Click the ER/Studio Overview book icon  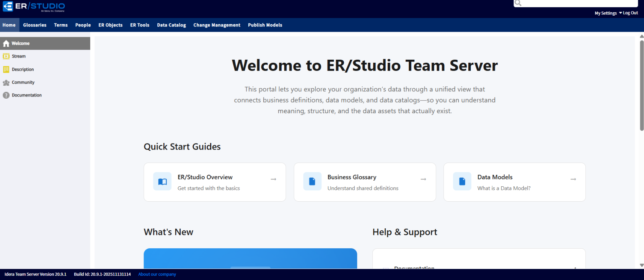click(x=163, y=181)
